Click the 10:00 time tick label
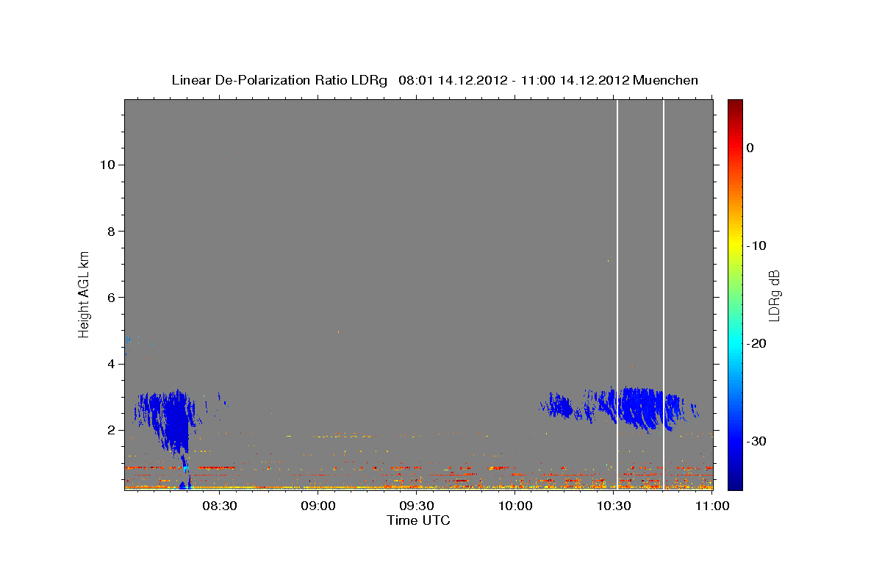The width and height of the screenshot is (882, 588). click(x=516, y=506)
